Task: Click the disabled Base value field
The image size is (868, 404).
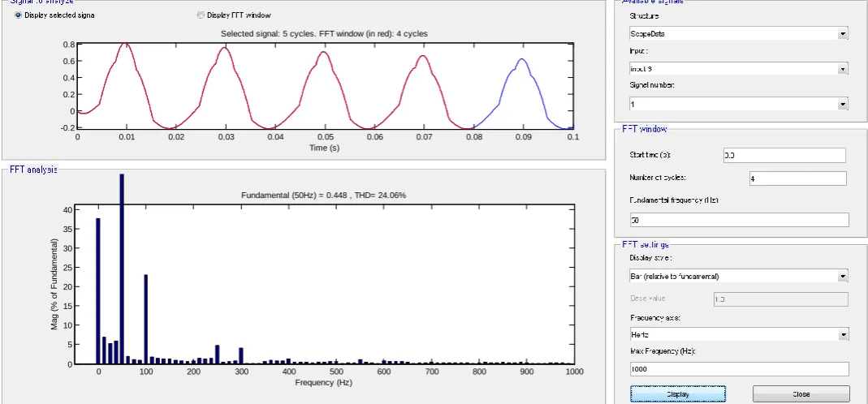Action: (780, 299)
